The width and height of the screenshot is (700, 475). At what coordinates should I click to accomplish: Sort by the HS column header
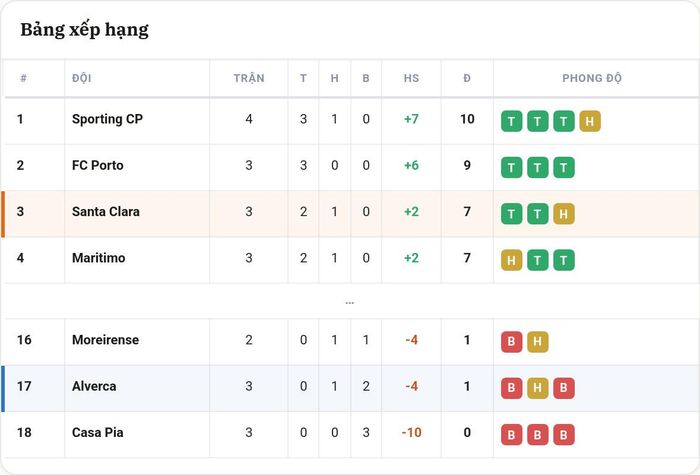click(411, 78)
